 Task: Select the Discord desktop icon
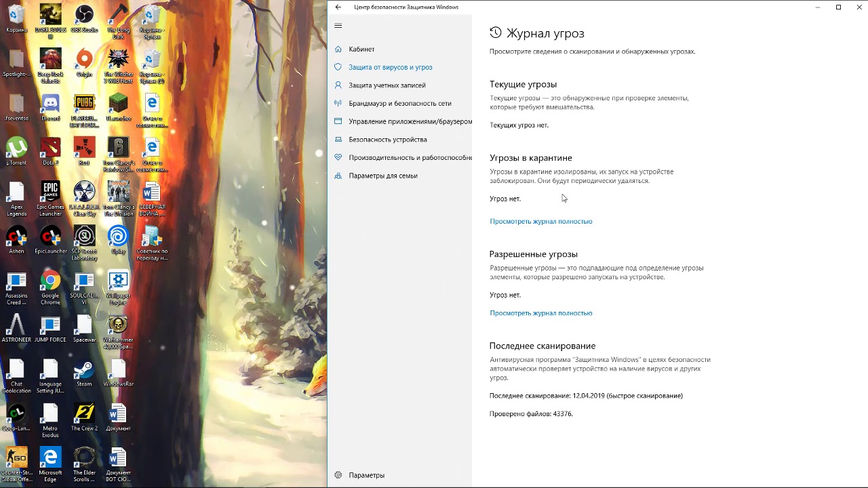pos(50,107)
